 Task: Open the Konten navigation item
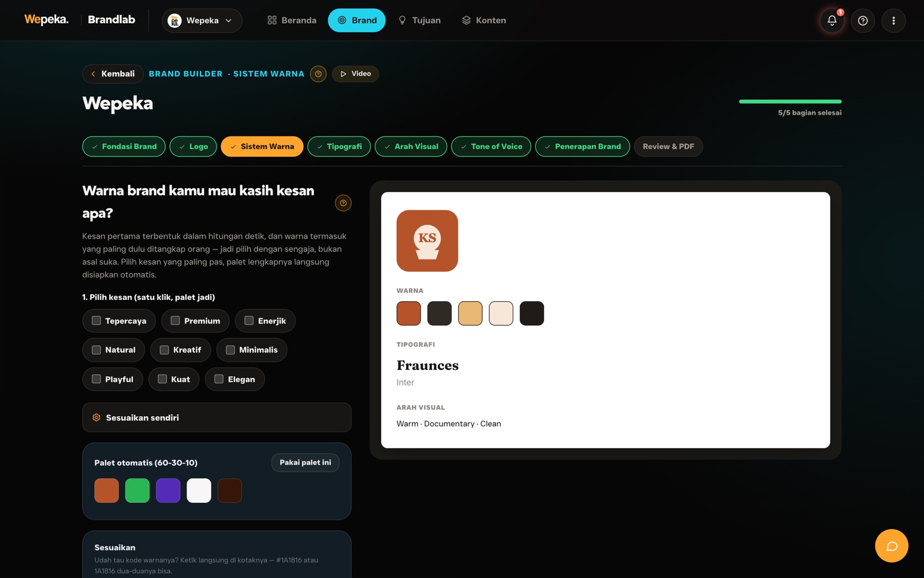point(484,20)
